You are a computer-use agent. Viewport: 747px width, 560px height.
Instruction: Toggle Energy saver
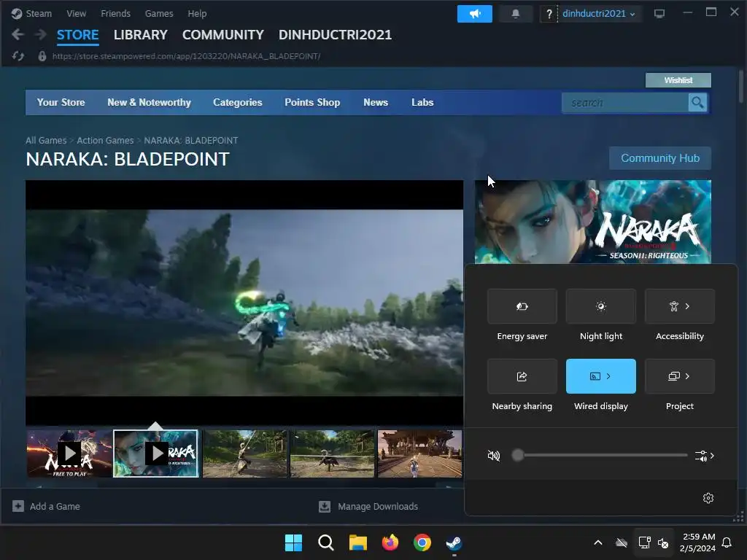coord(522,306)
